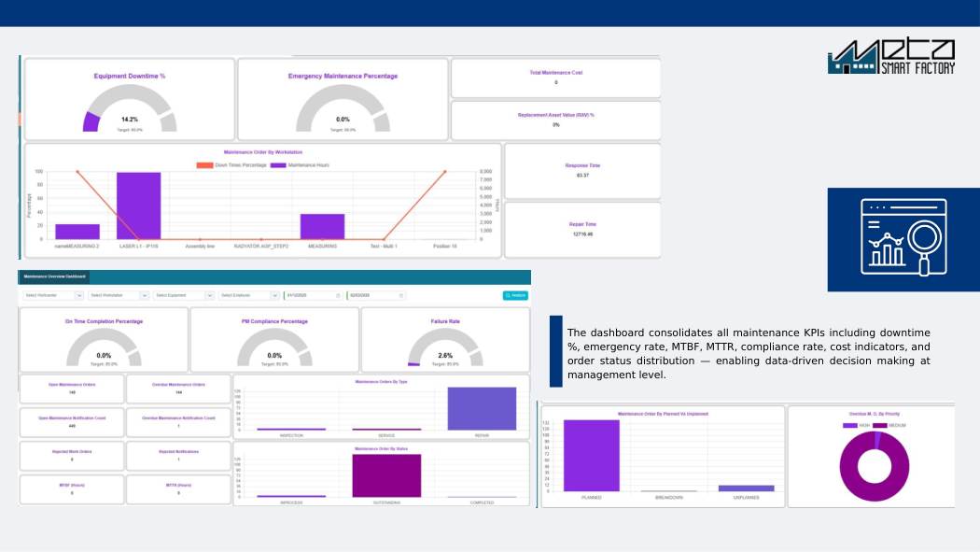Click the UNPLANNED bar in Planned Vs Unplanned chart
The width and height of the screenshot is (980, 552).
[747, 488]
